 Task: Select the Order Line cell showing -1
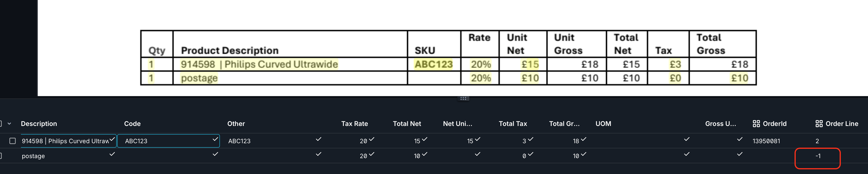click(x=818, y=156)
